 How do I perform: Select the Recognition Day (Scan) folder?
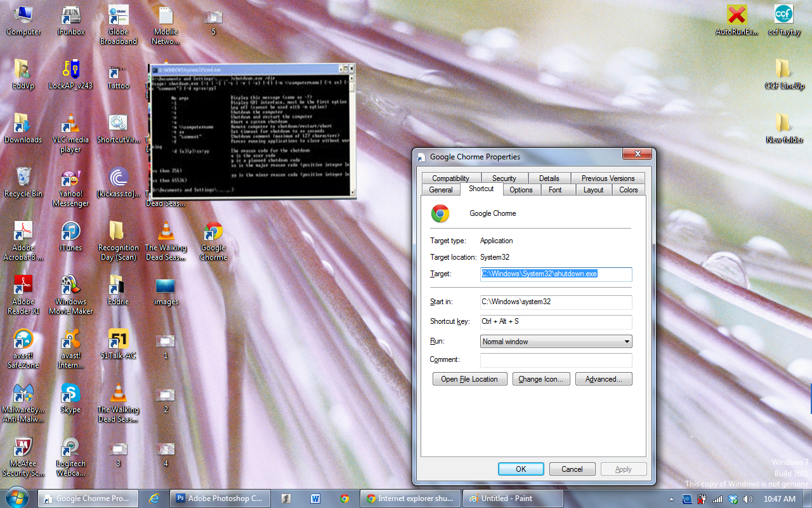[x=119, y=241]
